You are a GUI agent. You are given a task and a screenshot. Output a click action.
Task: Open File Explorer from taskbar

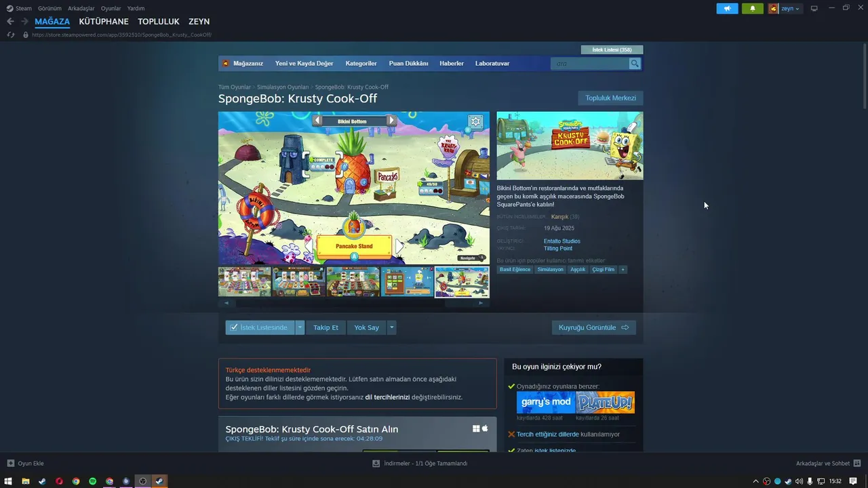tap(26, 481)
